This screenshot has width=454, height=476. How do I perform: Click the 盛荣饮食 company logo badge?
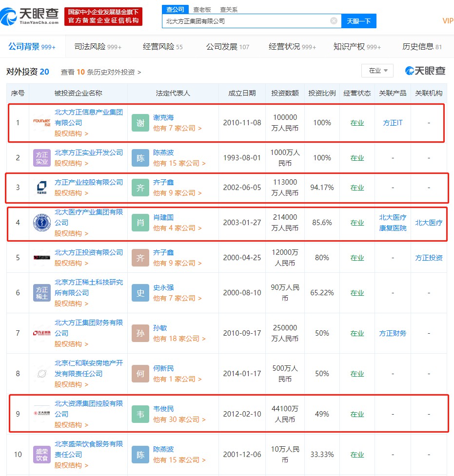(42, 455)
